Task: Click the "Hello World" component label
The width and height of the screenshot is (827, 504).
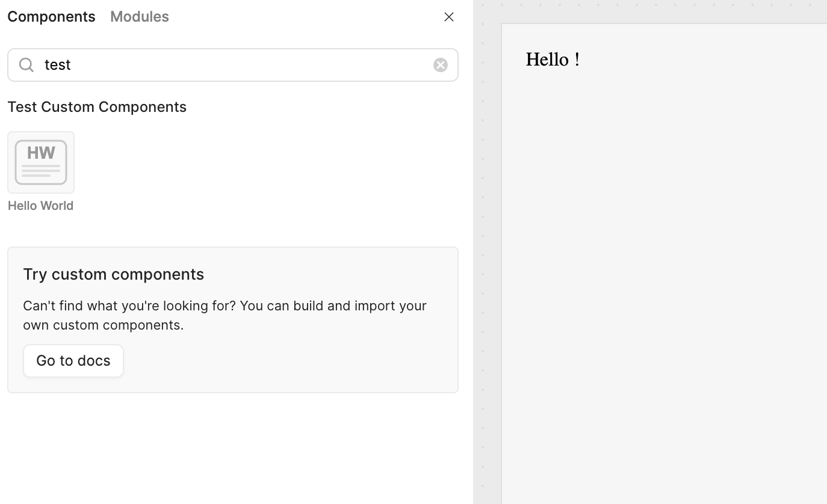Action: pos(40,206)
